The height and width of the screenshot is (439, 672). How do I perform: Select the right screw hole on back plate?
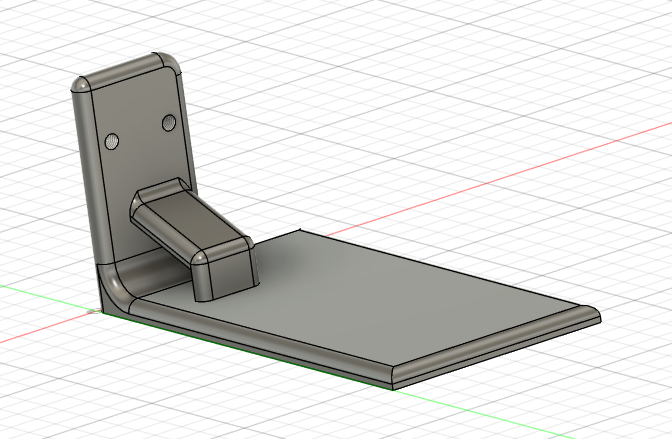coord(169,123)
